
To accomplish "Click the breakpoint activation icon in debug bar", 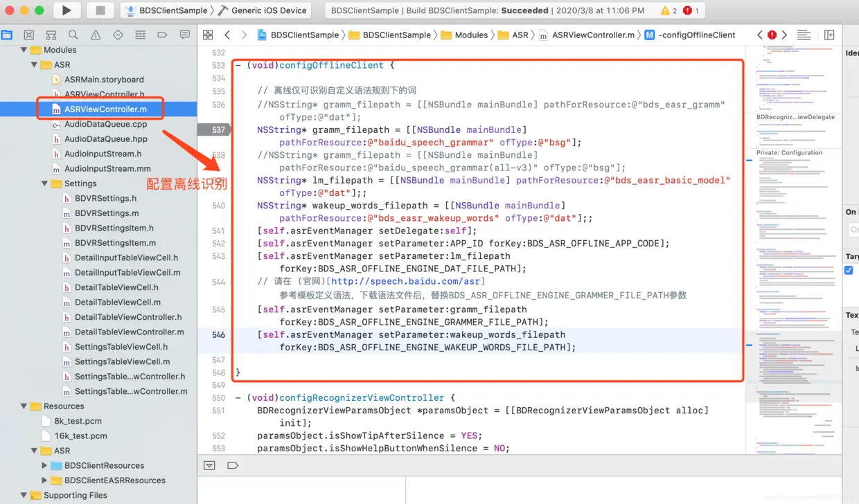I will pos(233,465).
